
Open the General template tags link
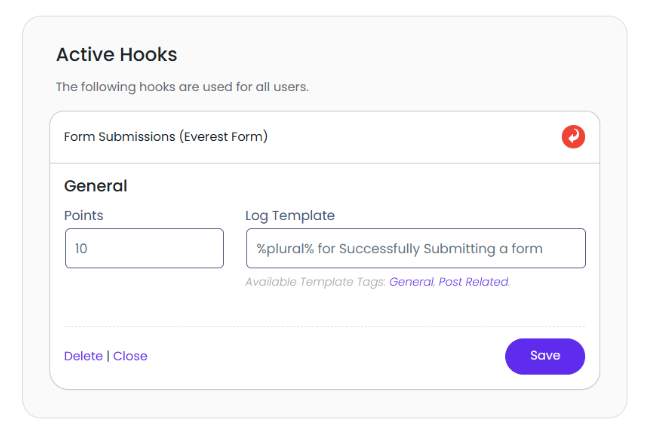click(x=411, y=282)
